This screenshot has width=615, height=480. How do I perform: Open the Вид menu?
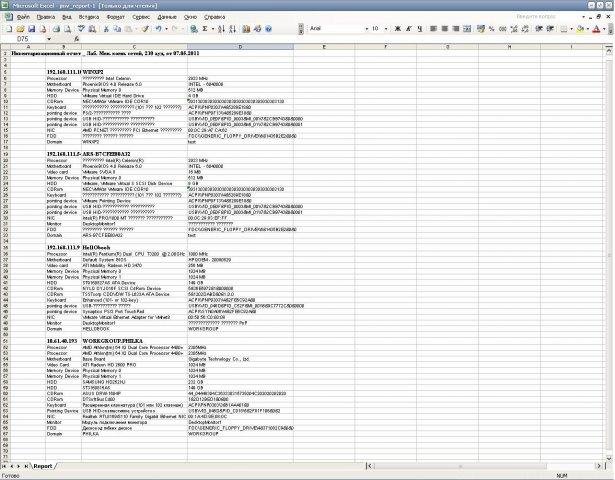tap(67, 17)
